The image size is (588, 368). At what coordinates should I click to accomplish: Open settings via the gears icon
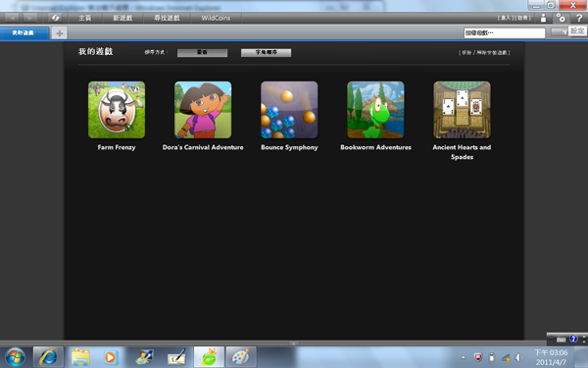tap(561, 18)
